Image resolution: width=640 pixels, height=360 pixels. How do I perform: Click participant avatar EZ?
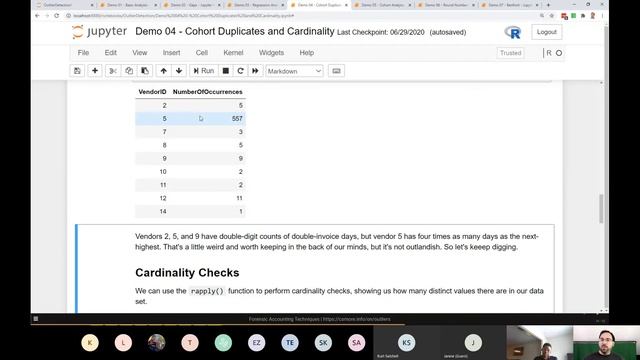click(x=256, y=343)
